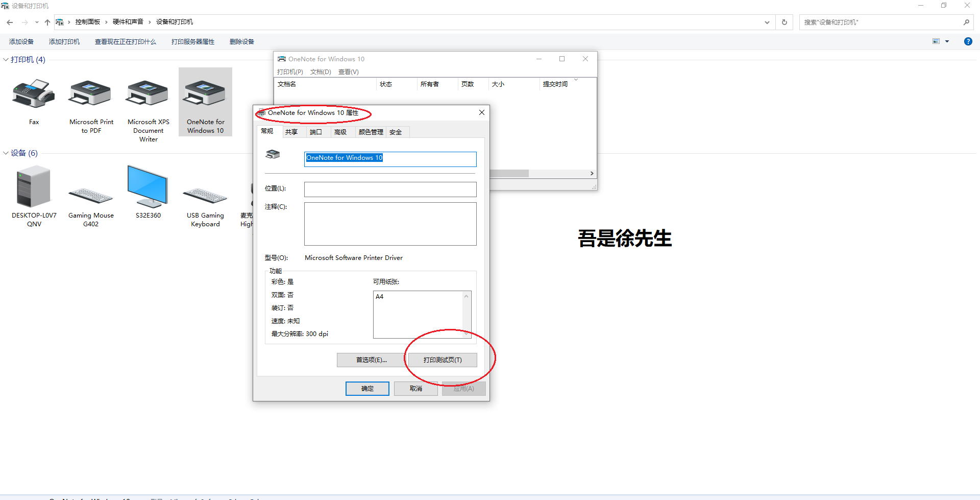
Task: Click 打印服务器属性 toolbar item
Action: click(193, 42)
